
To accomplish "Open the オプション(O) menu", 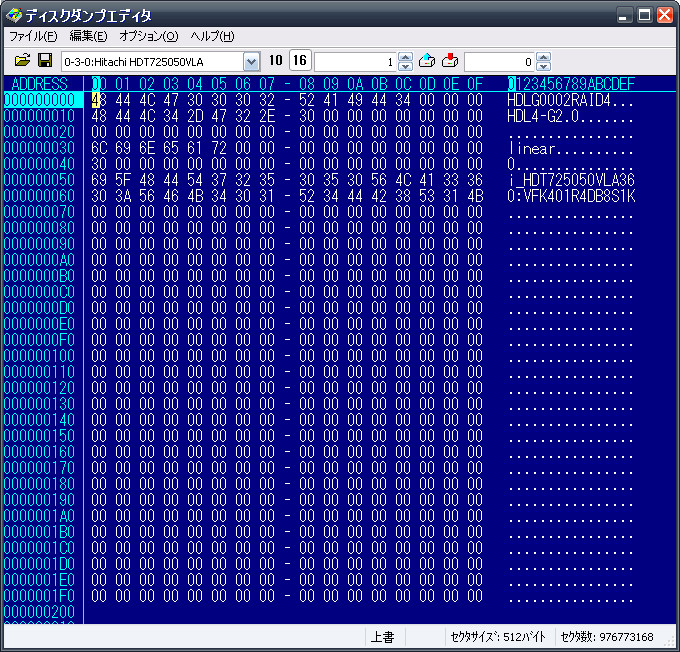I will coord(149,36).
